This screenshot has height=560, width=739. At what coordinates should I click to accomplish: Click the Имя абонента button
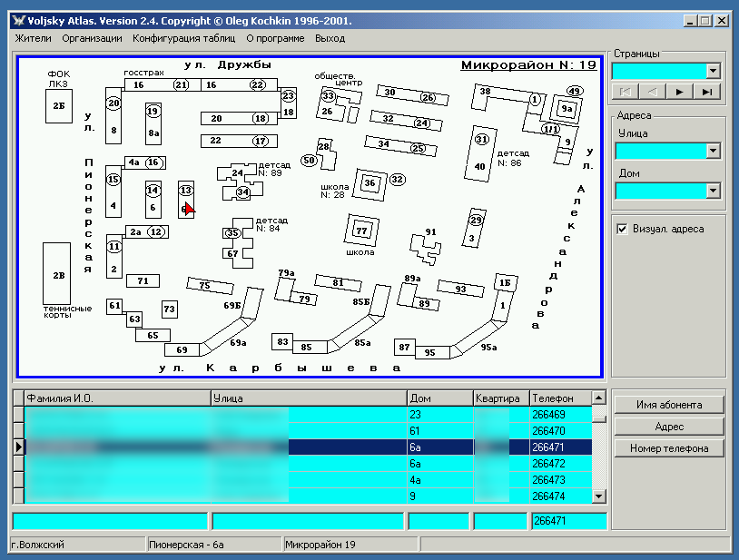tap(669, 405)
